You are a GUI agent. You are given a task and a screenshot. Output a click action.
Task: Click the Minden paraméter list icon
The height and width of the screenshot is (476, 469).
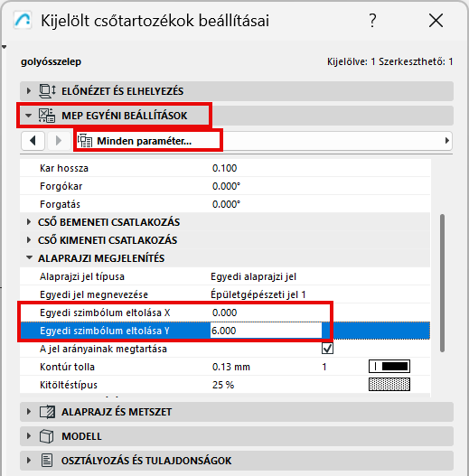85,141
